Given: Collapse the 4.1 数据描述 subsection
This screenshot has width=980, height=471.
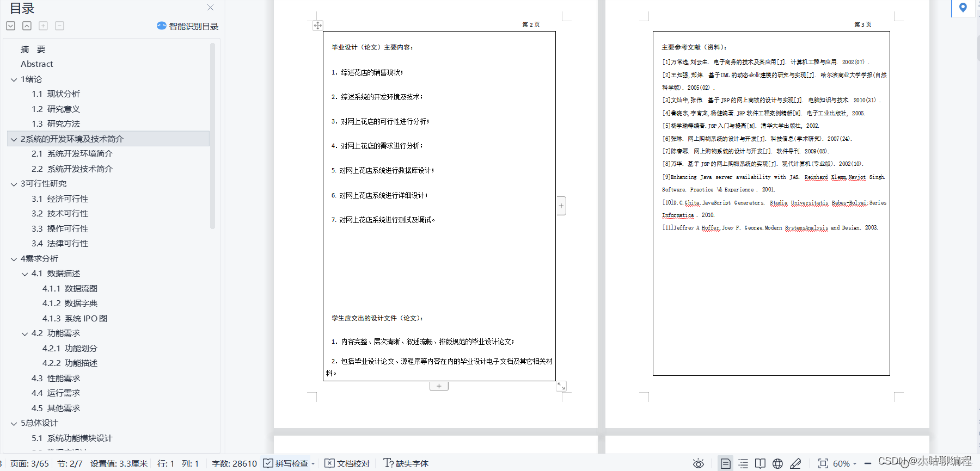Looking at the screenshot, I should click(24, 274).
